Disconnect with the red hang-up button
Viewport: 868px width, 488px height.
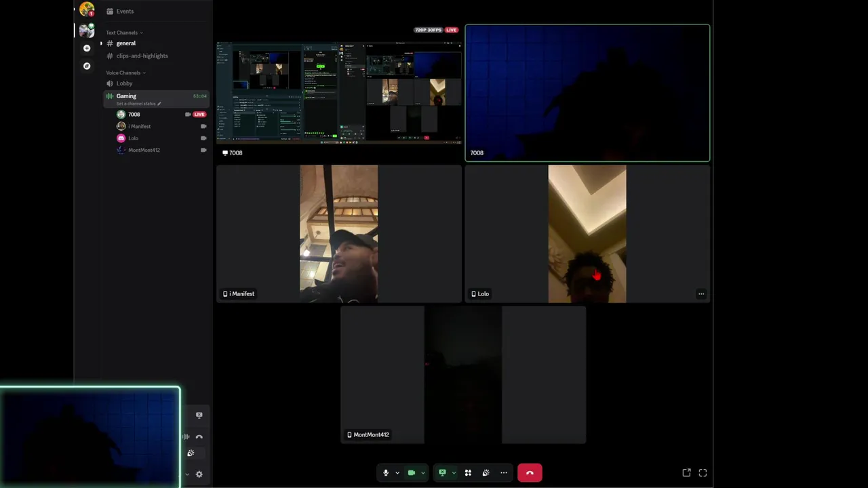[x=530, y=473]
